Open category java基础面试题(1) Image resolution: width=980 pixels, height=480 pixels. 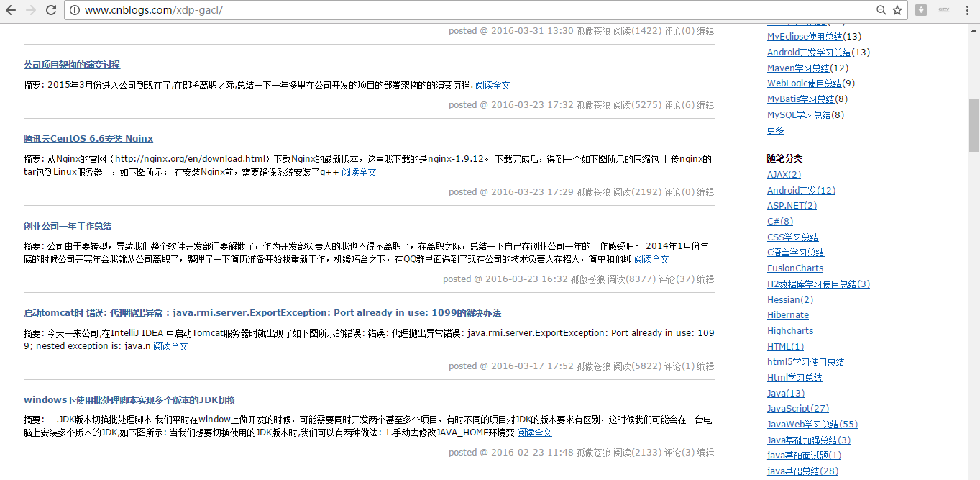point(804,456)
